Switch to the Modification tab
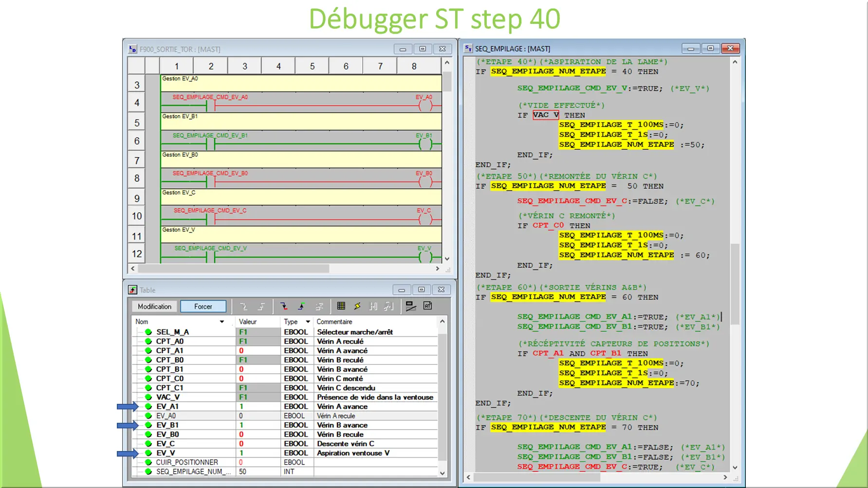 [154, 306]
